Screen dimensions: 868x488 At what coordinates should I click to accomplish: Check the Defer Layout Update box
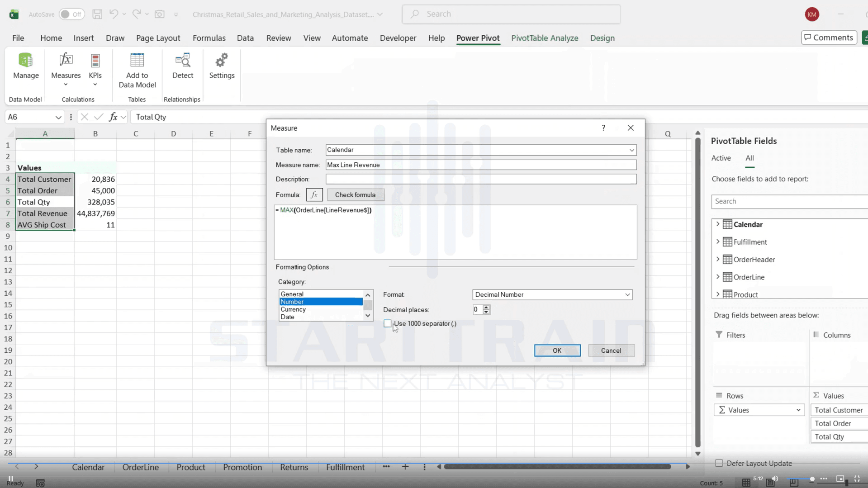719,463
